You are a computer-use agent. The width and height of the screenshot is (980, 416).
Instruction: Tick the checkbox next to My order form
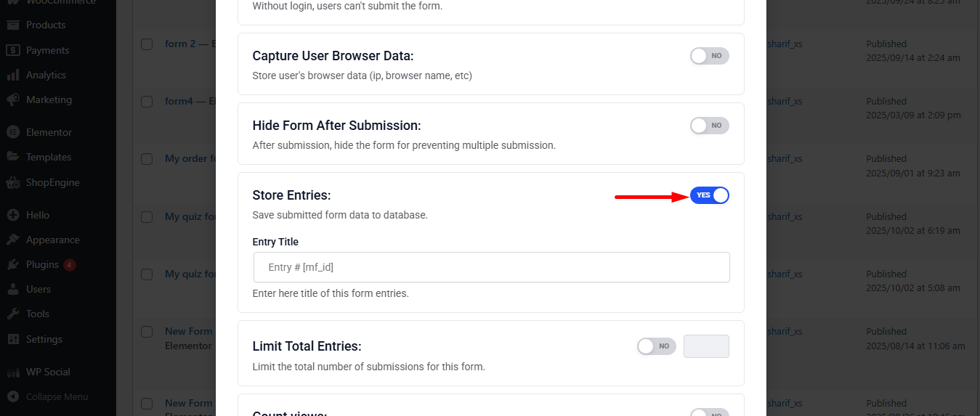(147, 159)
